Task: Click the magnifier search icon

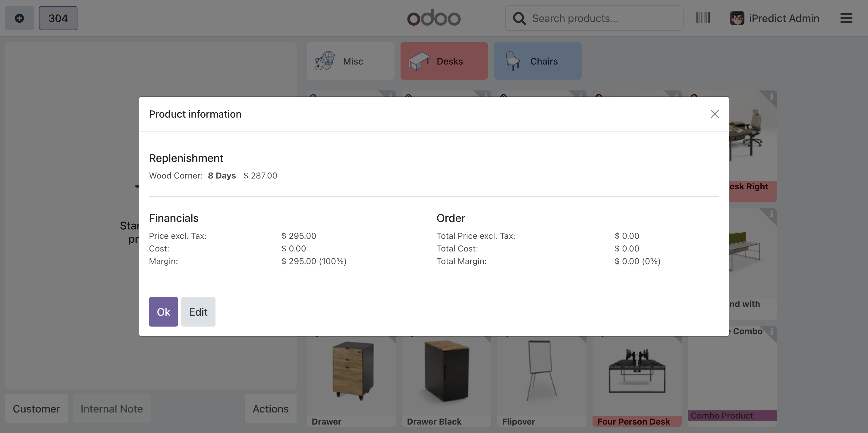Action: pyautogui.click(x=519, y=18)
